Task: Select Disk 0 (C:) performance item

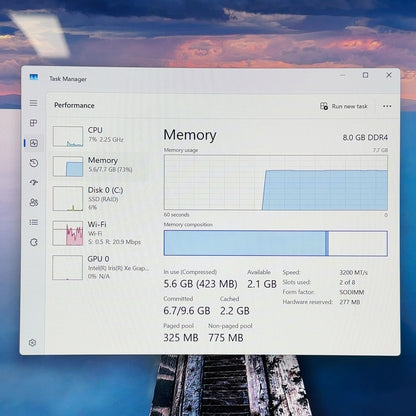Action: point(101,198)
